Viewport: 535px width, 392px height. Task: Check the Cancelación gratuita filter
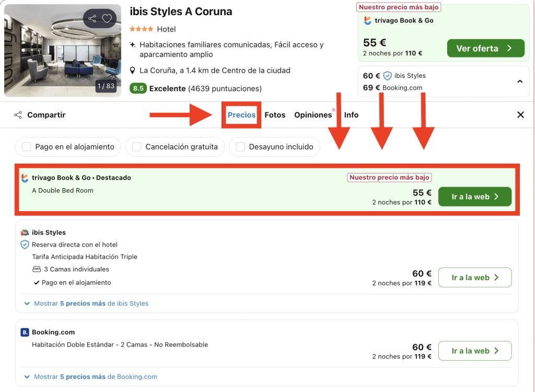pyautogui.click(x=137, y=147)
